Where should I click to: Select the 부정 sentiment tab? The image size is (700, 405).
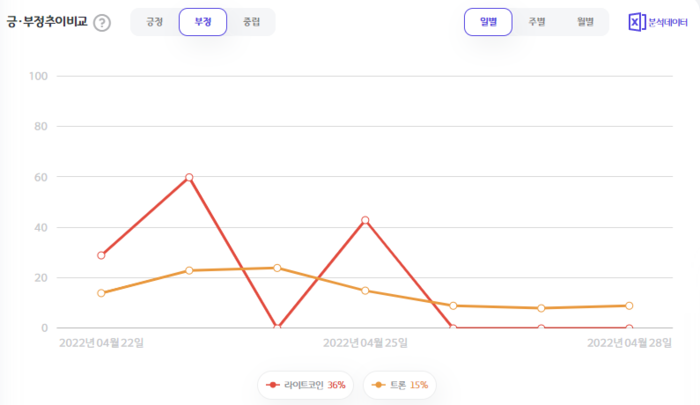click(x=203, y=22)
